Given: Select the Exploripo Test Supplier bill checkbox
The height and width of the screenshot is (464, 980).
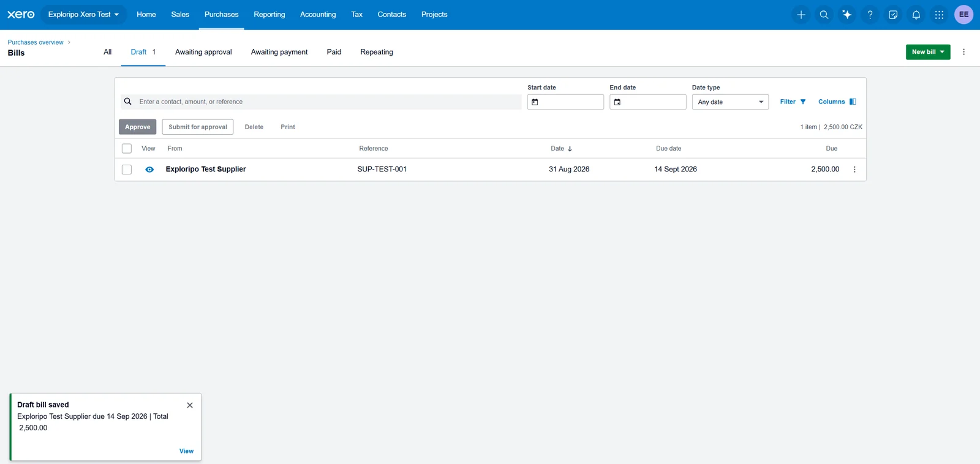Looking at the screenshot, I should [127, 170].
